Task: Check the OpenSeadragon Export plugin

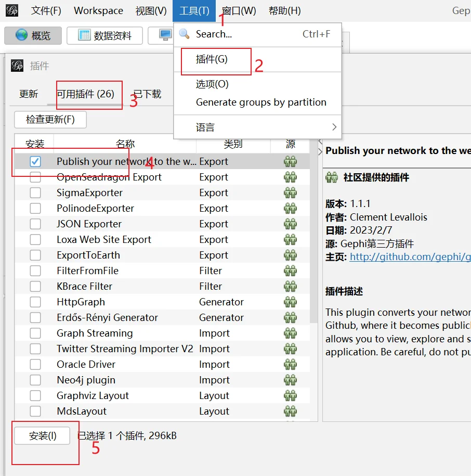Action: coord(35,177)
